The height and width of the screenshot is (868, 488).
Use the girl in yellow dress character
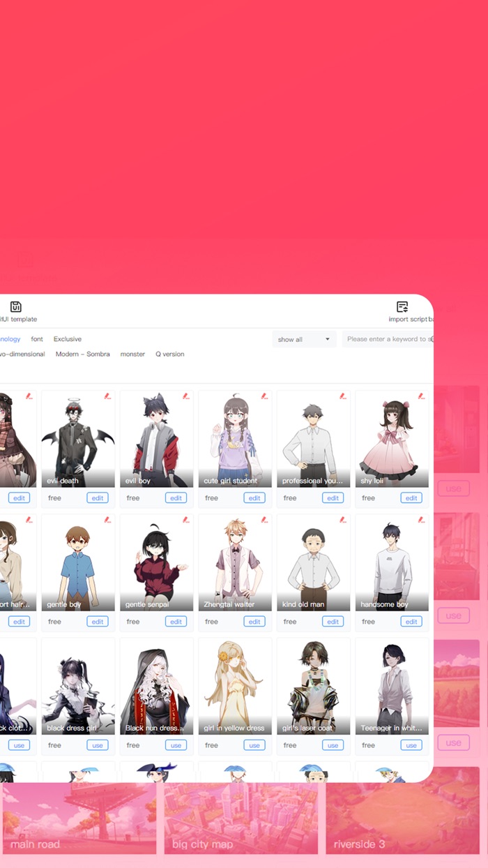[x=254, y=745]
